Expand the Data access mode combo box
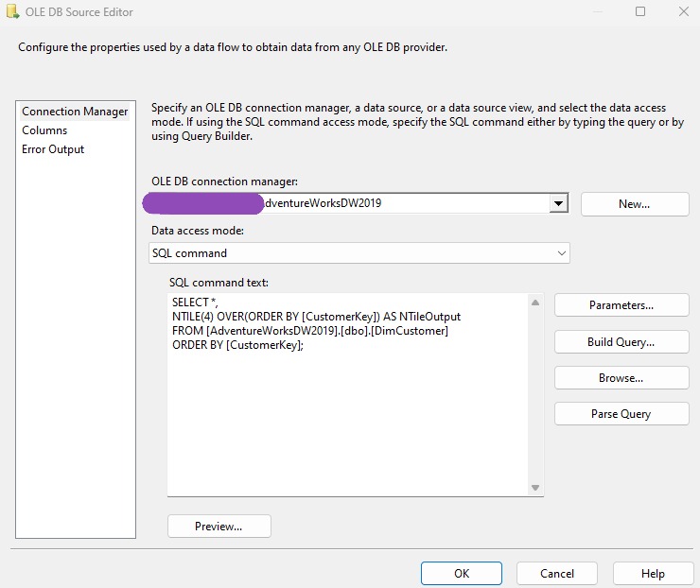The width and height of the screenshot is (700, 588). click(x=562, y=253)
